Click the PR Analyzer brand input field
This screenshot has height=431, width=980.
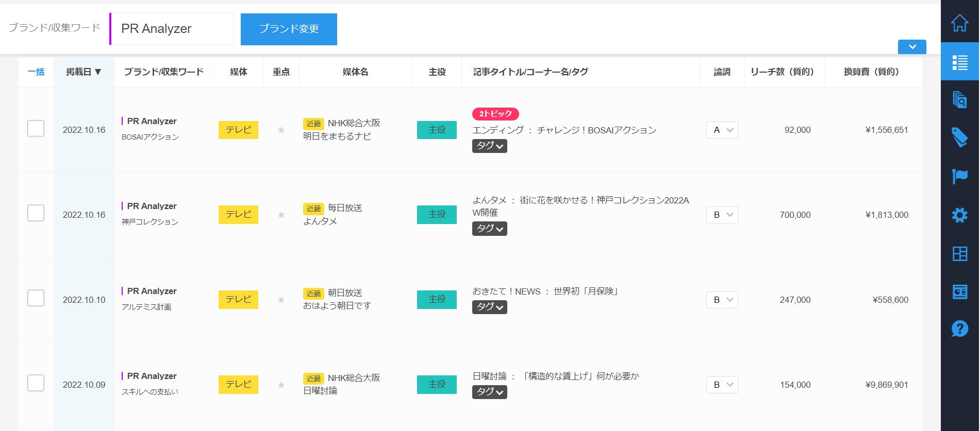tap(172, 29)
